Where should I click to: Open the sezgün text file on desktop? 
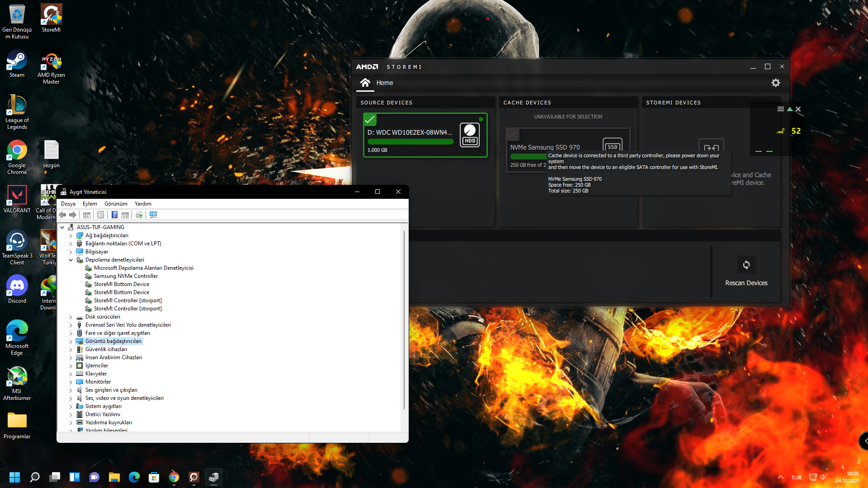pyautogui.click(x=51, y=154)
